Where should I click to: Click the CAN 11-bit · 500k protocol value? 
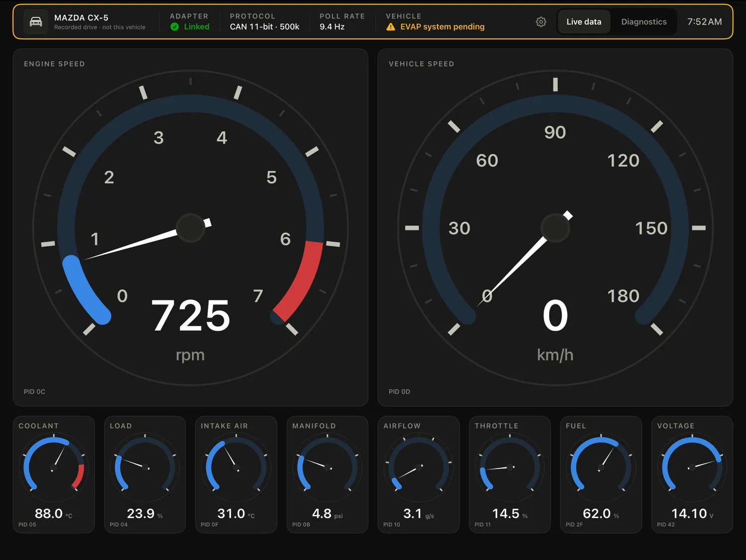tap(265, 27)
